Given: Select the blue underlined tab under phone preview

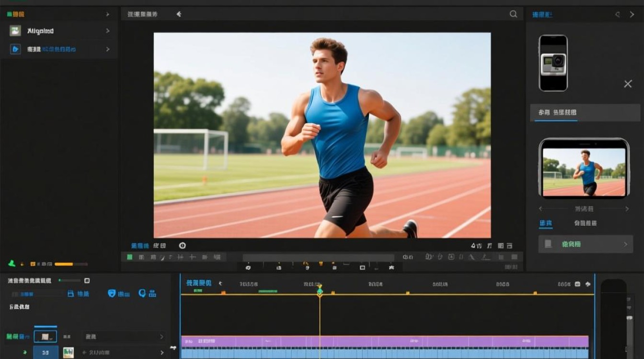Looking at the screenshot, I should click(545, 223).
